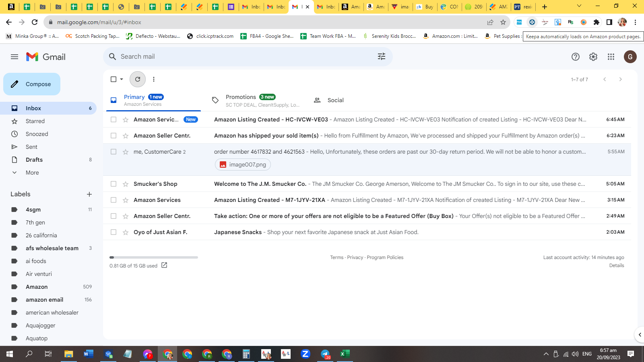Open the Snoozed folder
Image resolution: width=644 pixels, height=362 pixels.
[48, 134]
